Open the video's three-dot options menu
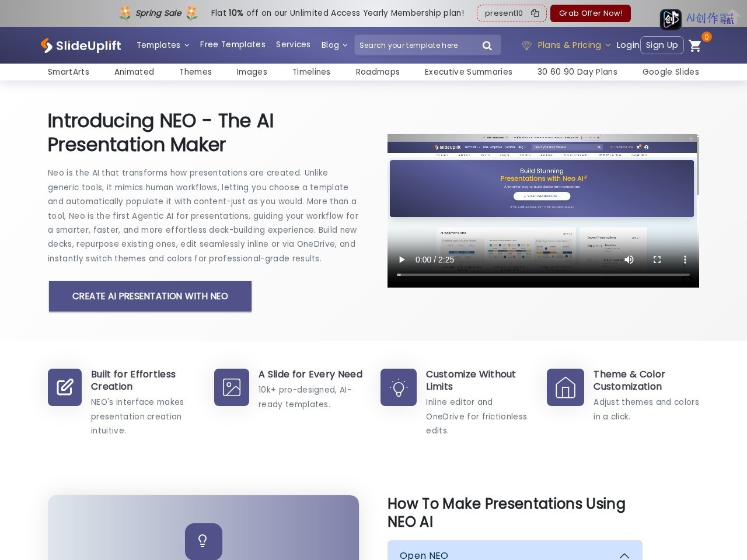 pos(685,260)
